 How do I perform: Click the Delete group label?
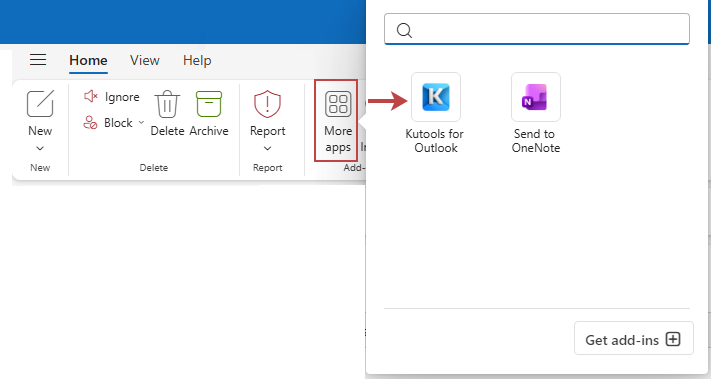point(154,168)
